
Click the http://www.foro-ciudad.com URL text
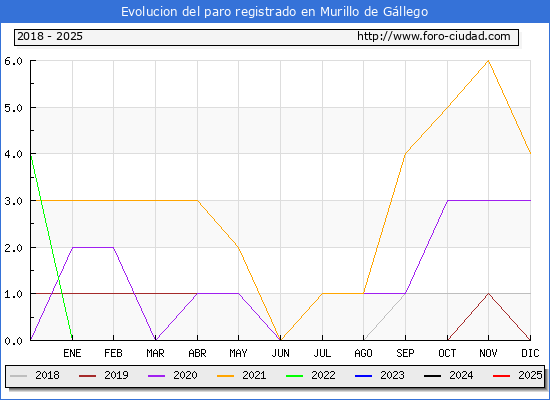point(434,36)
